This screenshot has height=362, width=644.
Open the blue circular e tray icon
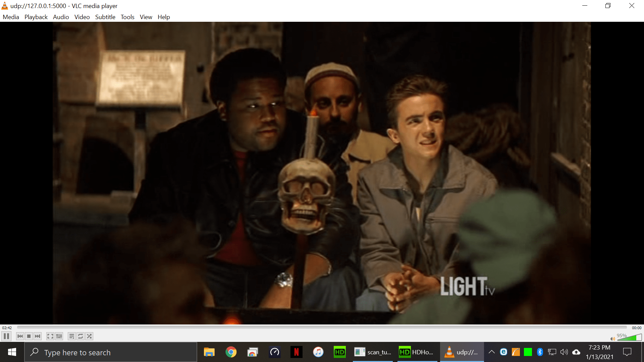[503, 352]
